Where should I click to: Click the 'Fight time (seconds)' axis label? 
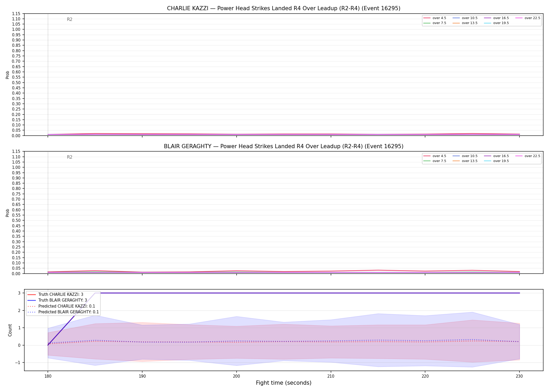pyautogui.click(x=284, y=383)
